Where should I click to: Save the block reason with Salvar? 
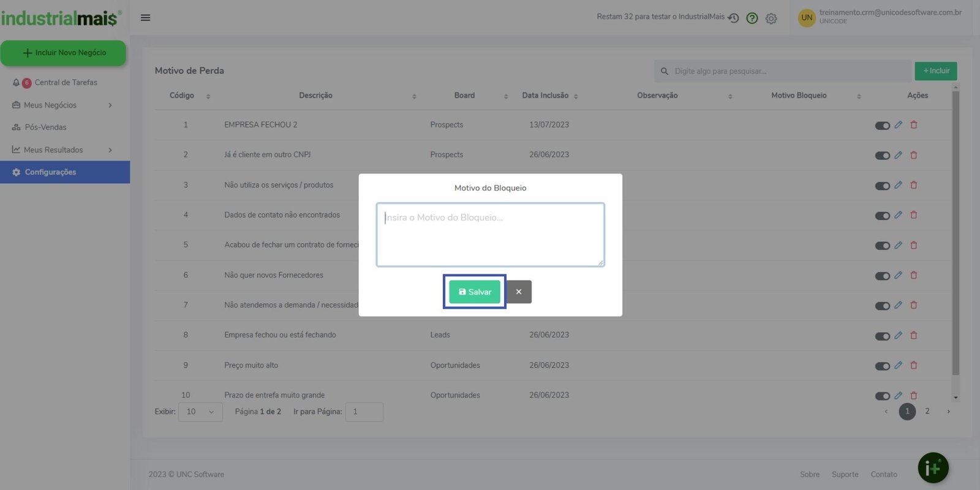pyautogui.click(x=475, y=292)
